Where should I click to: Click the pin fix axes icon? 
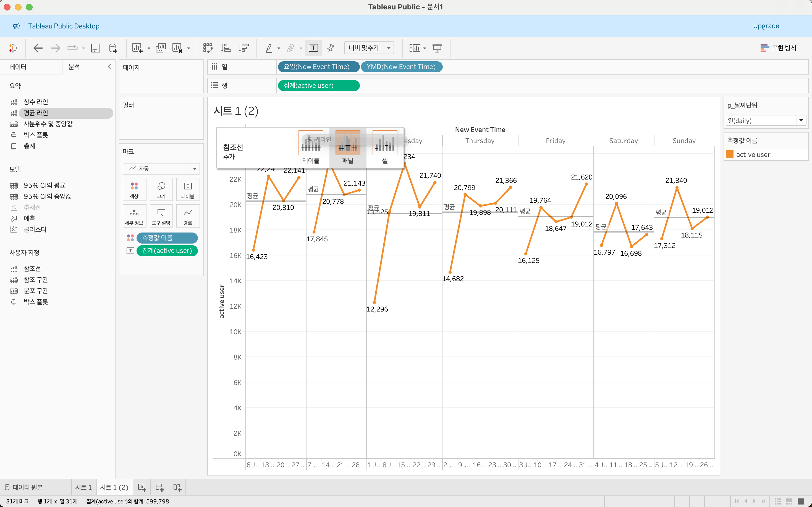[331, 48]
